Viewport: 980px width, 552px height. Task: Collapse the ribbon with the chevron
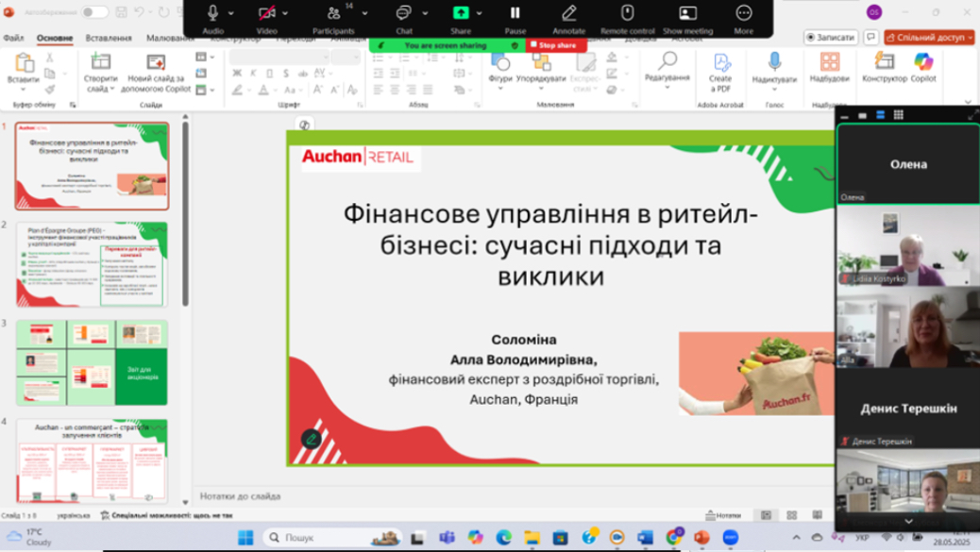click(x=968, y=102)
